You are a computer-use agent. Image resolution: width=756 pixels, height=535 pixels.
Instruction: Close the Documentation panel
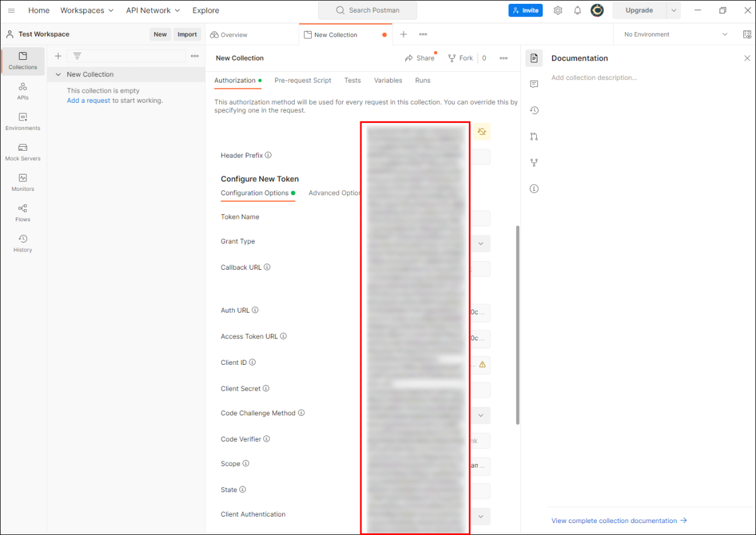[x=747, y=58]
